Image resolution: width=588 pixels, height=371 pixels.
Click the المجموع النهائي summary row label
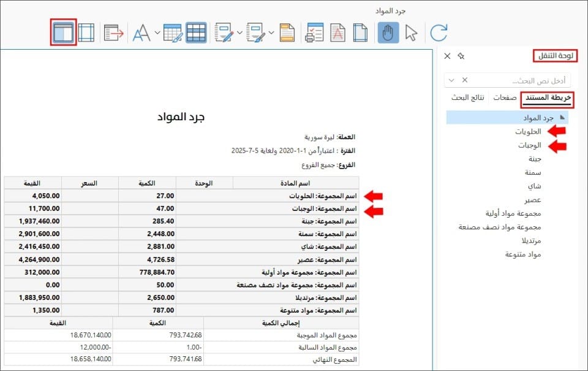[334, 360]
